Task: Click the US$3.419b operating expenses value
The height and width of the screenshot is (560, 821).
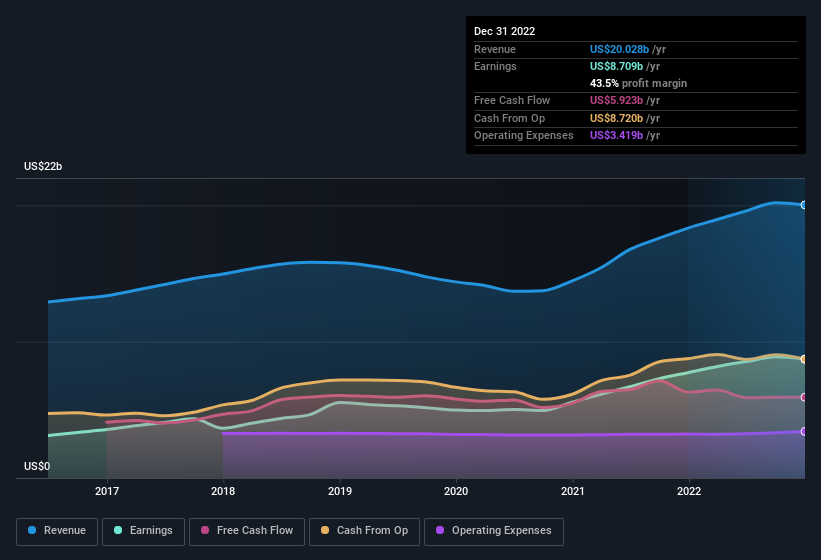Action: coord(616,136)
